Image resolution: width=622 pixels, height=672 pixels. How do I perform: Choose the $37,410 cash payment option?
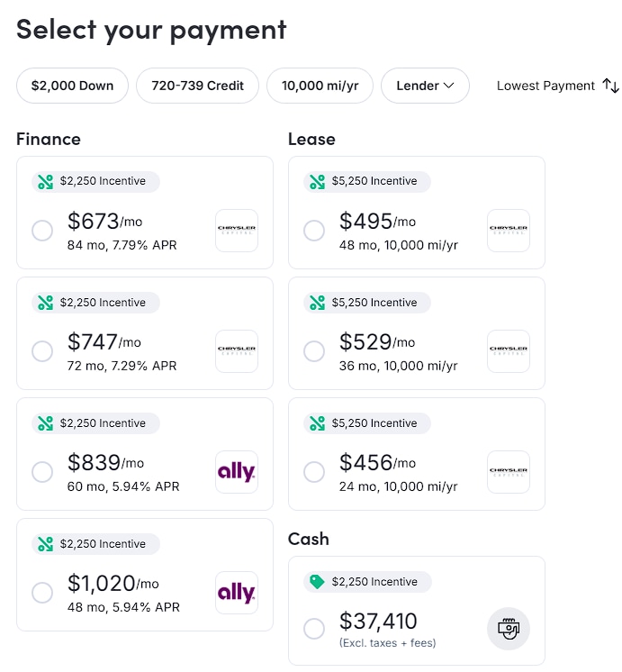(314, 629)
